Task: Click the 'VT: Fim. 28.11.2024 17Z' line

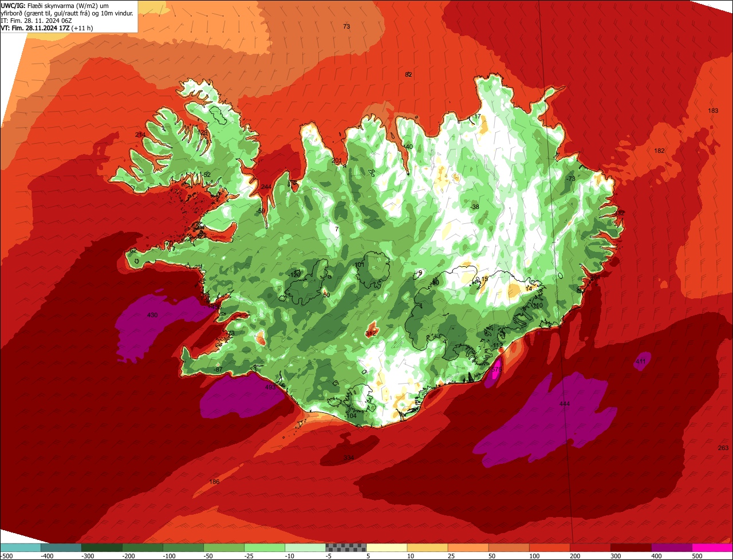Action: click(x=46, y=28)
